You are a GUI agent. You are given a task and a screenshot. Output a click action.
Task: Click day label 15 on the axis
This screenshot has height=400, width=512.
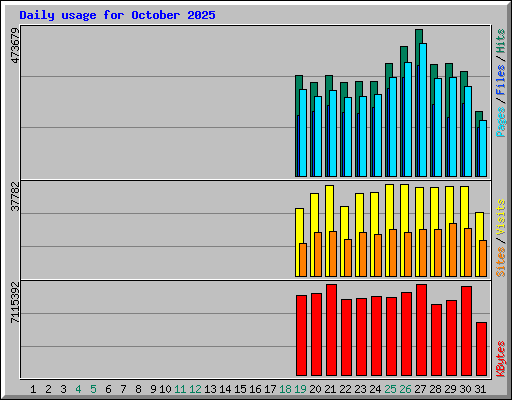click(240, 389)
